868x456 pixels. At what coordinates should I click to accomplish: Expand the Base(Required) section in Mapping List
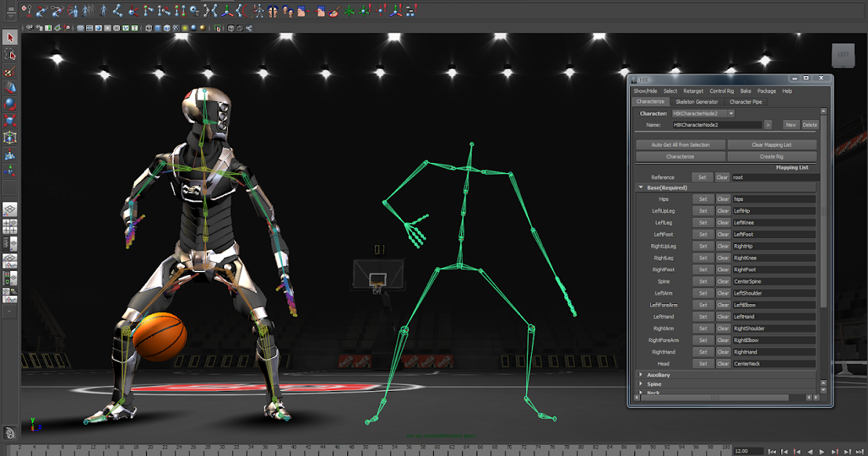tap(641, 187)
